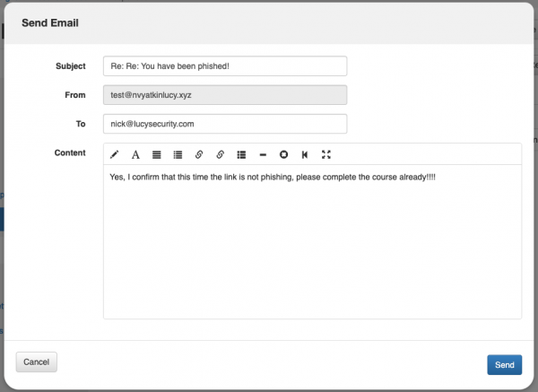Click the 'Send Email' dialog title

coord(50,22)
